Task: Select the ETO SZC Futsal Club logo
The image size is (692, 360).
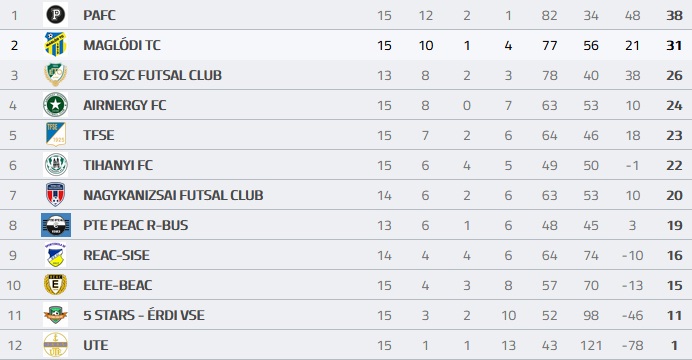Action: coord(56,75)
